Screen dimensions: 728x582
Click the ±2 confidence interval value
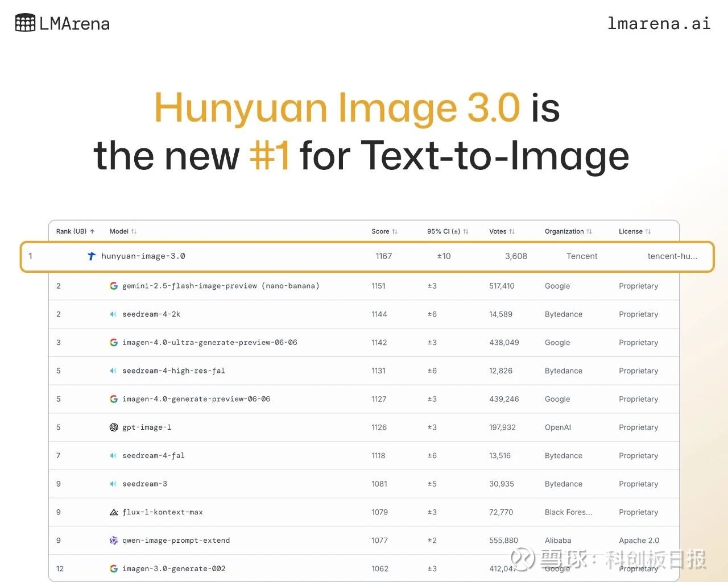tap(432, 541)
